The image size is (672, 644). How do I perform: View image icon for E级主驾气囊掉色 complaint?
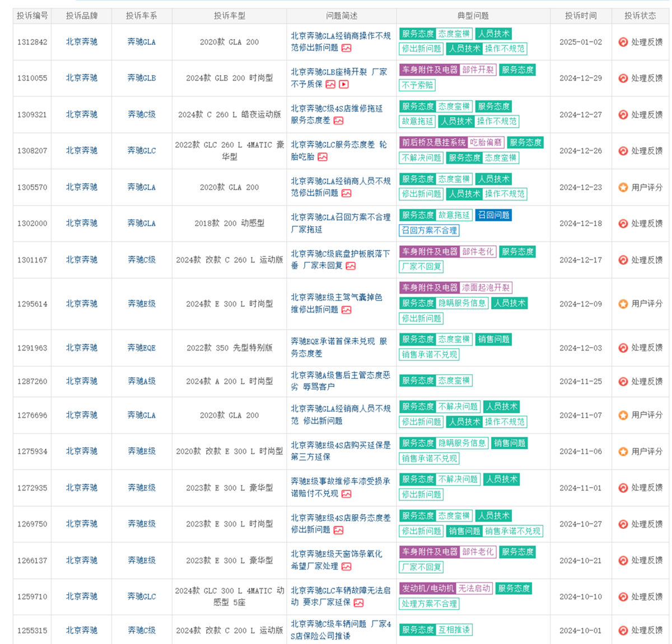click(x=347, y=310)
